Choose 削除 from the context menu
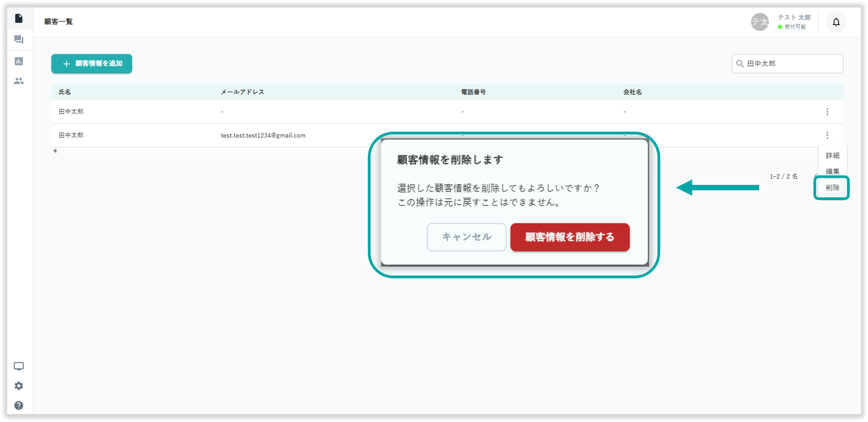This screenshot has width=868, height=422. click(832, 188)
